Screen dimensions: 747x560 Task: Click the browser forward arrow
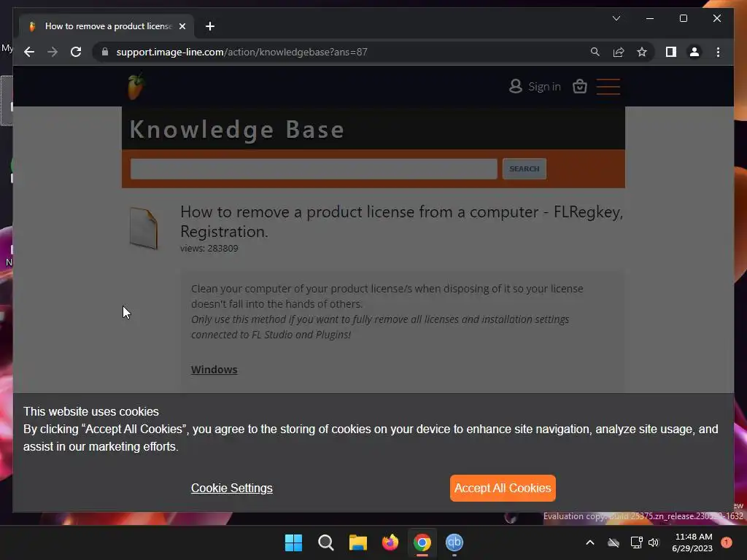[x=53, y=52]
